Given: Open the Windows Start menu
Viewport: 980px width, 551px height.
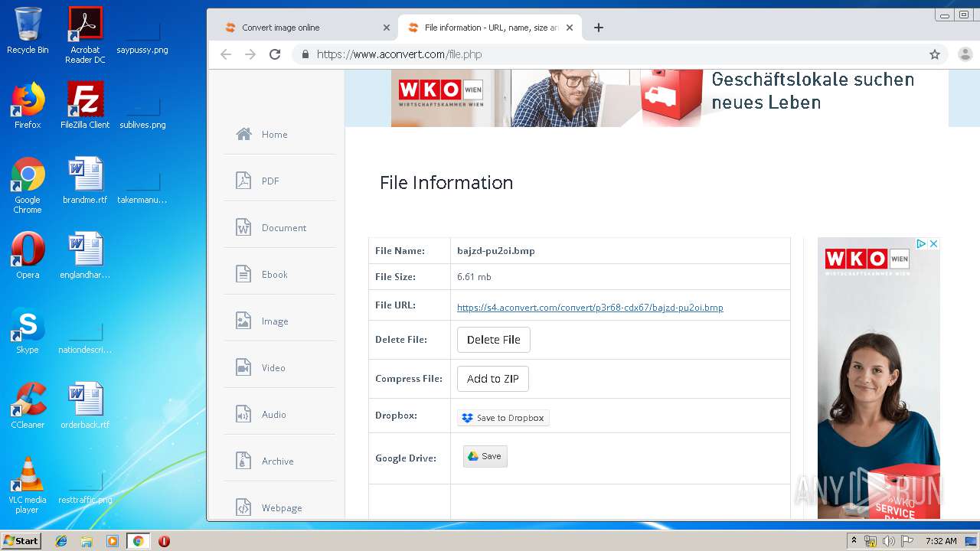Looking at the screenshot, I should point(21,540).
